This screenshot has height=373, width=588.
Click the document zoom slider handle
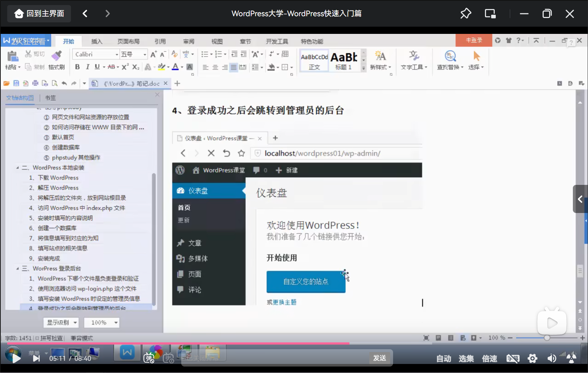pos(547,338)
